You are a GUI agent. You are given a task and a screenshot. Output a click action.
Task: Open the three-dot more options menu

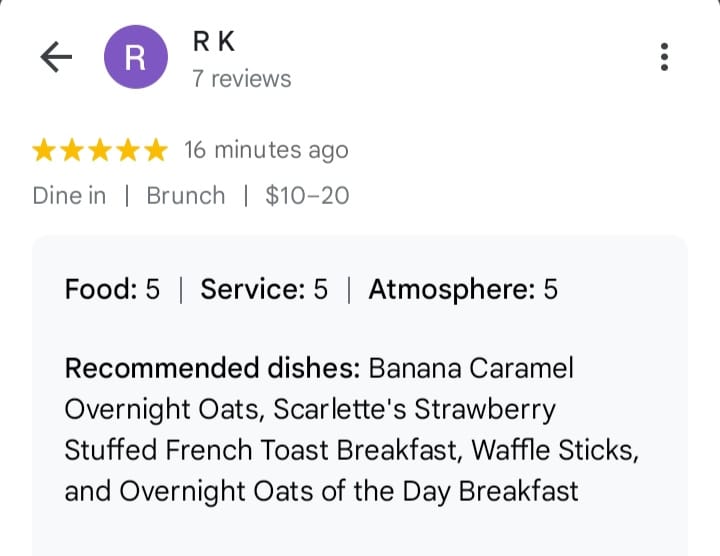coord(664,57)
